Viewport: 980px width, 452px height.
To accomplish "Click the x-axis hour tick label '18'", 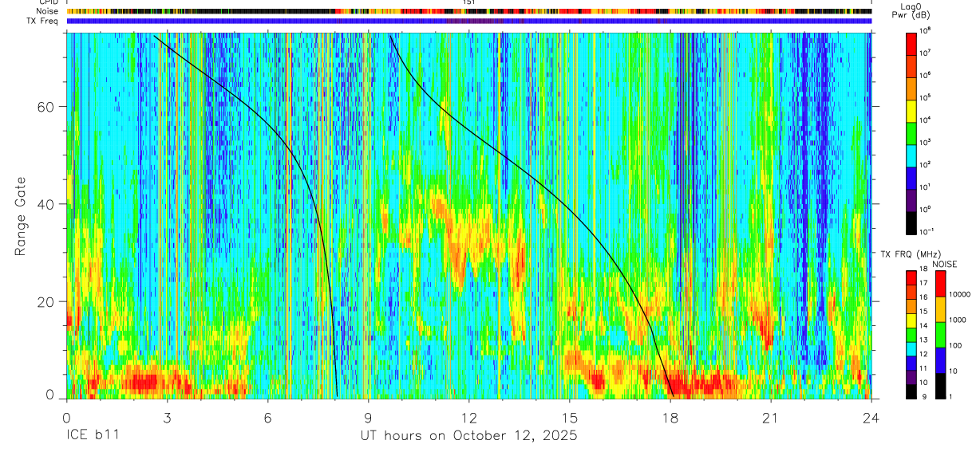I will tap(670, 418).
